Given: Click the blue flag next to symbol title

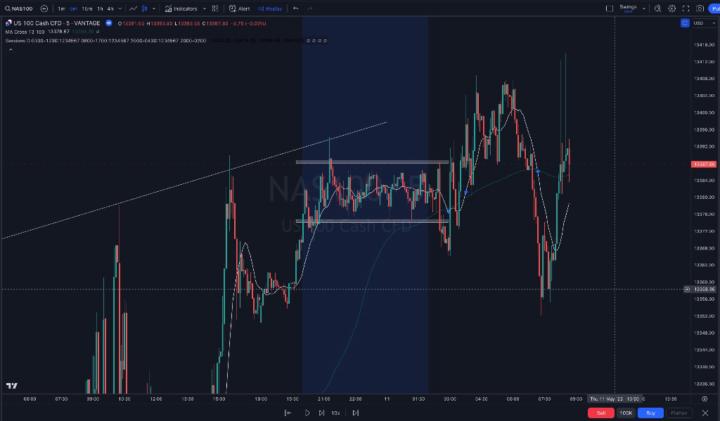Looking at the screenshot, I should click(x=109, y=23).
